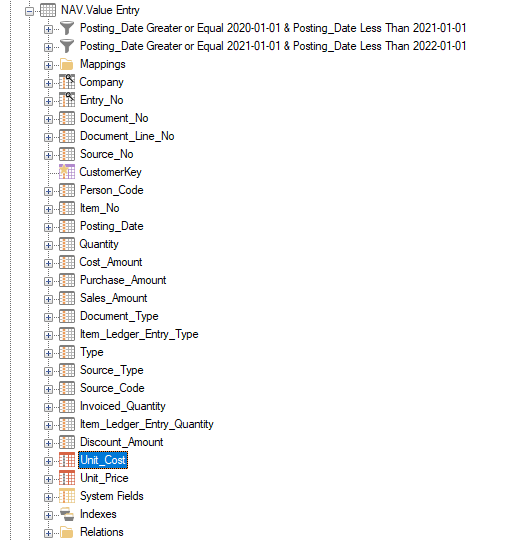The width and height of the screenshot is (530, 541).
Task: Expand the Unit_Cost field node
Action: tap(48, 461)
